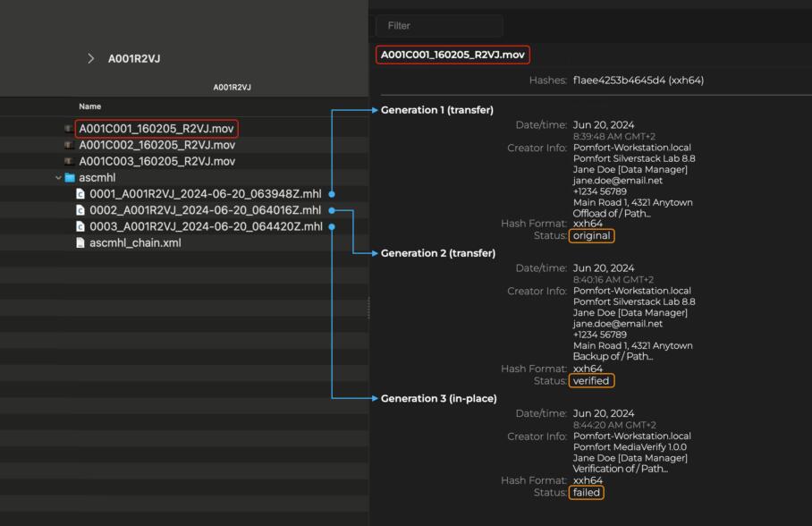Select ascmhl_chain.xml file

click(x=135, y=242)
